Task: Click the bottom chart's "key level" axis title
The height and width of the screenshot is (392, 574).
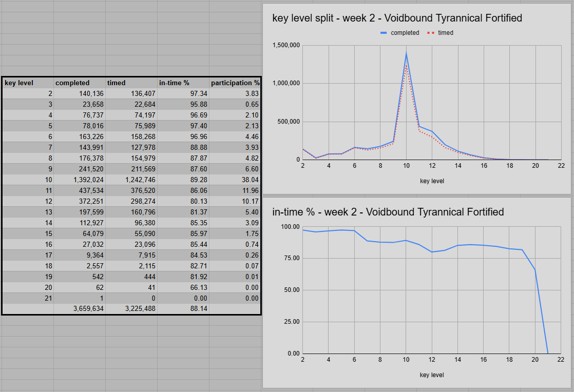Action: [432, 375]
